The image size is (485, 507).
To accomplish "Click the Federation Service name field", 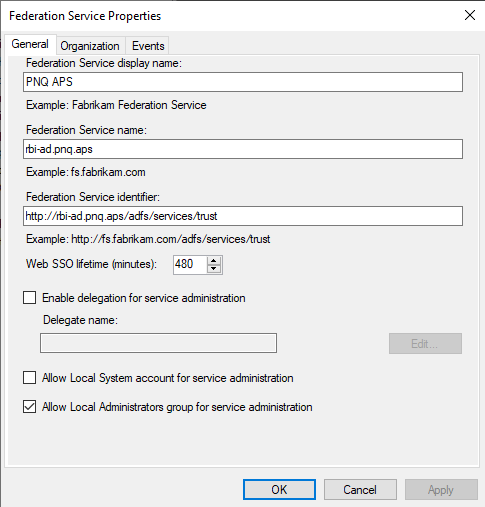I will tap(243, 149).
